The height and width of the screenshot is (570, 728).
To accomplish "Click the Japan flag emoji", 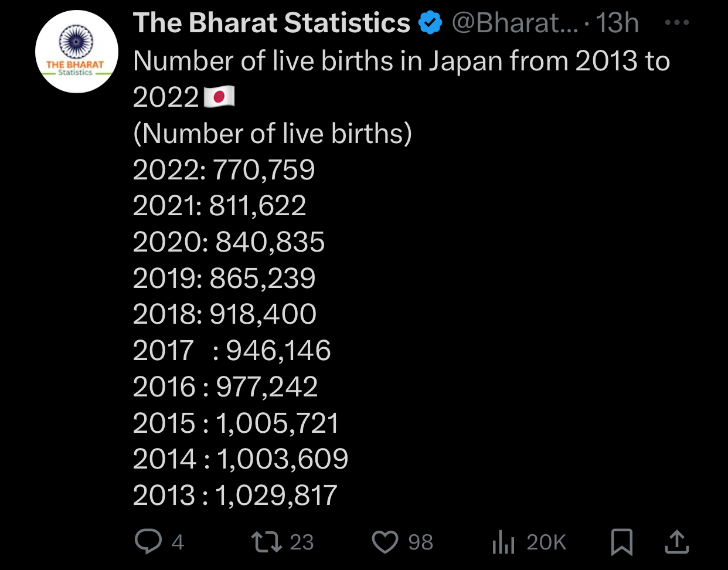I will pos(219,97).
